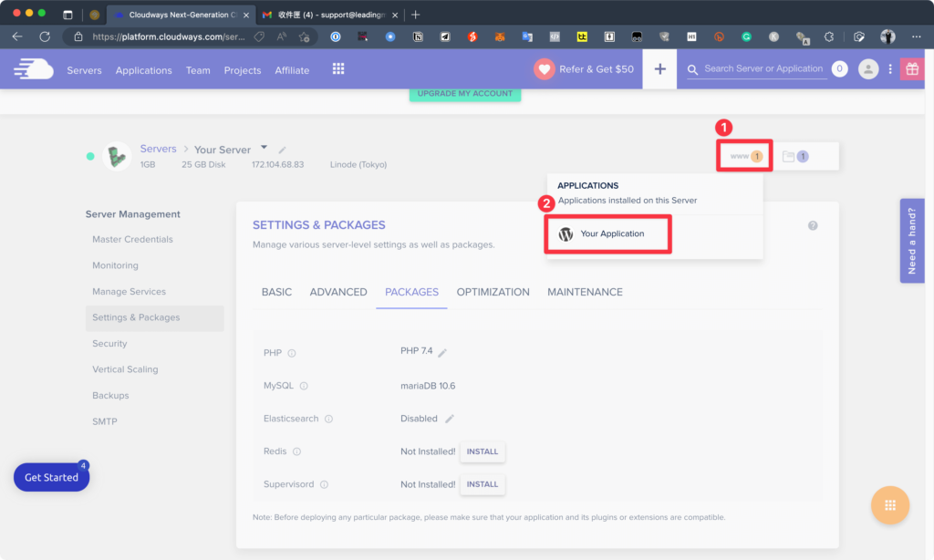Select Settings & Packages in sidebar

coord(155,317)
